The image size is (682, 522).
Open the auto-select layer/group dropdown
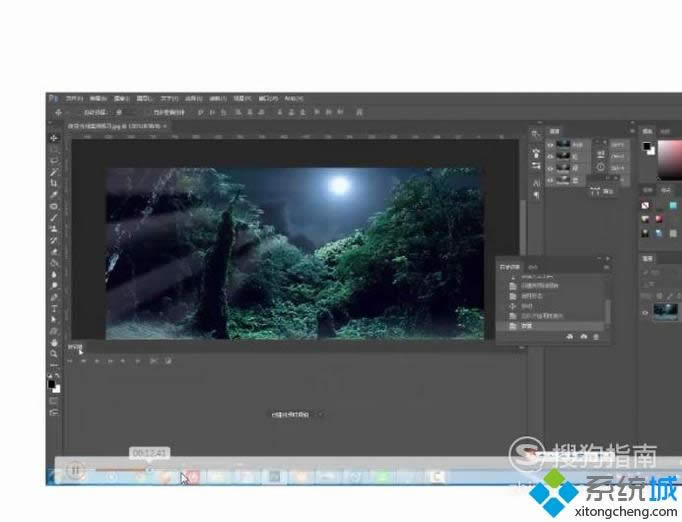(126, 112)
